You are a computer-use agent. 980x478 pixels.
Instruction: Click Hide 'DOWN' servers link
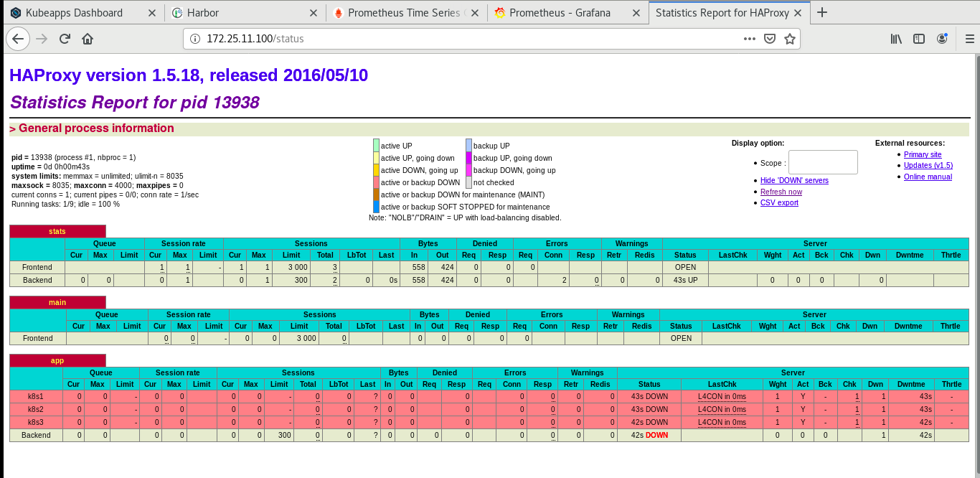(x=794, y=181)
